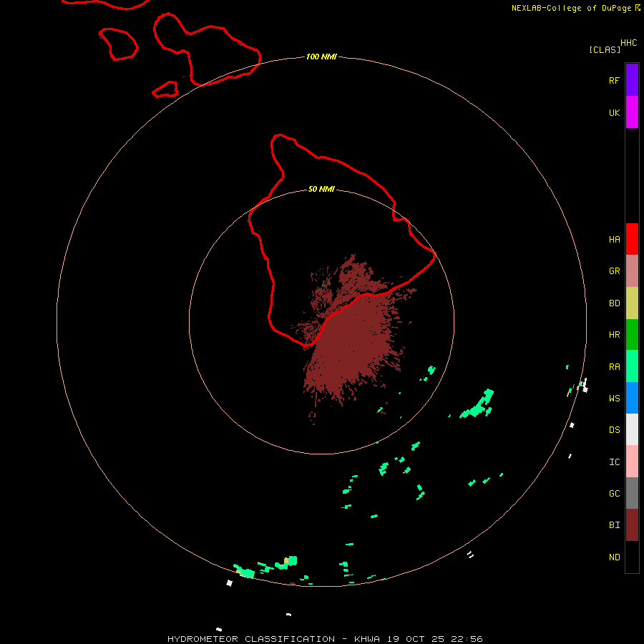The width and height of the screenshot is (644, 644).
Task: Pick the HR dark green legend swatch
Action: [x=632, y=335]
